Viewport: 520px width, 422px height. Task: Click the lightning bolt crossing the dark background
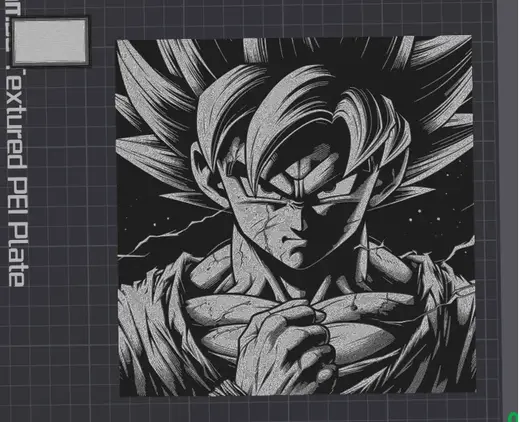[173, 233]
